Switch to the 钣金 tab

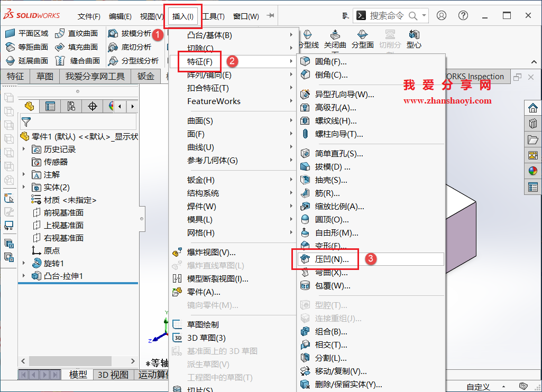tap(146, 76)
